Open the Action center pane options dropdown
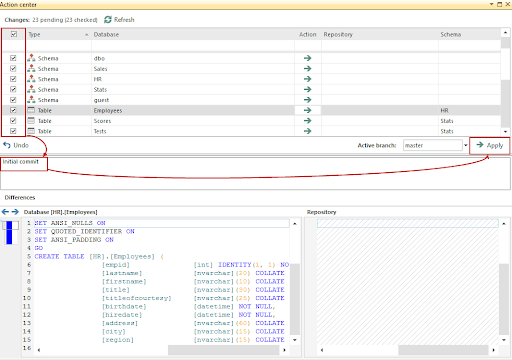 tap(491, 4)
